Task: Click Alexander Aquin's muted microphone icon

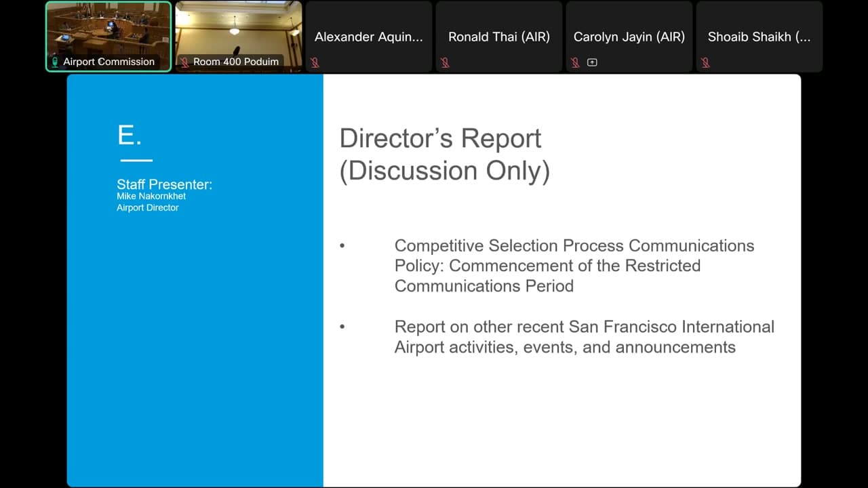Action: 315,62
